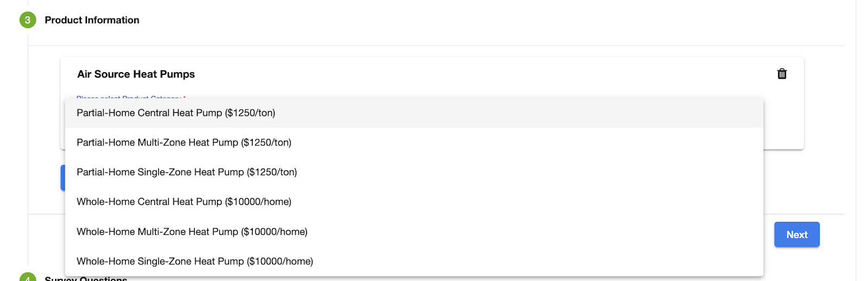The width and height of the screenshot is (868, 281).
Task: Expand the Survey Questions step
Action: 86,278
